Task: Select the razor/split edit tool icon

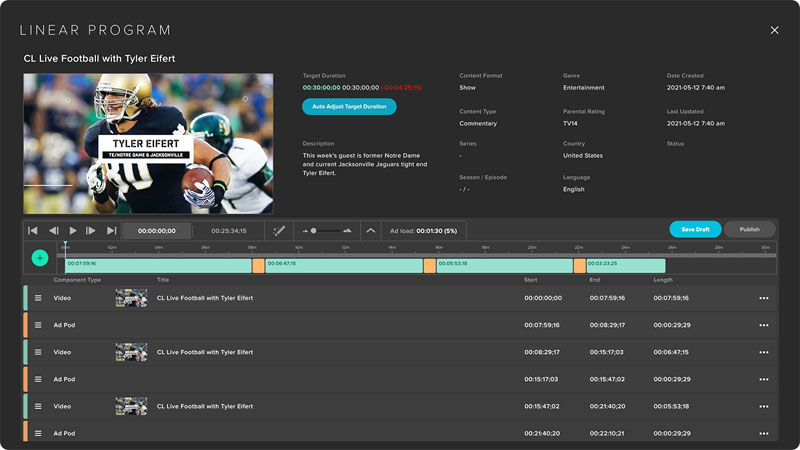Action: (x=279, y=230)
